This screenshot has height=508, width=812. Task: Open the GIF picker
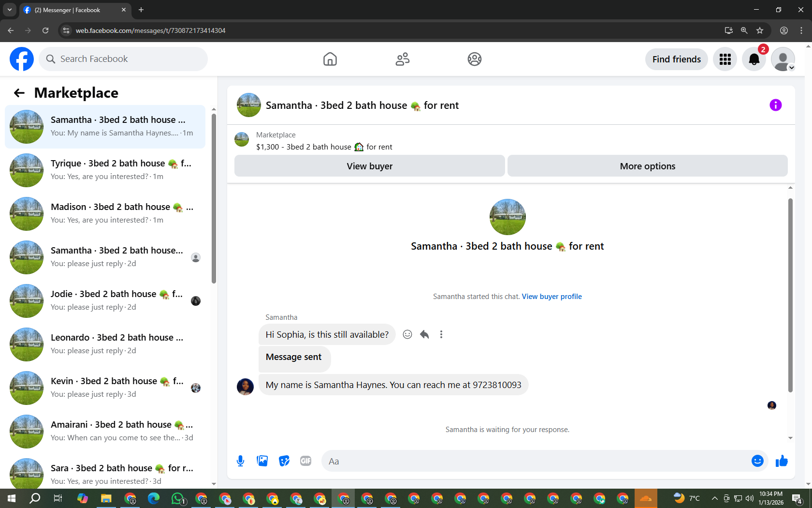tap(305, 461)
